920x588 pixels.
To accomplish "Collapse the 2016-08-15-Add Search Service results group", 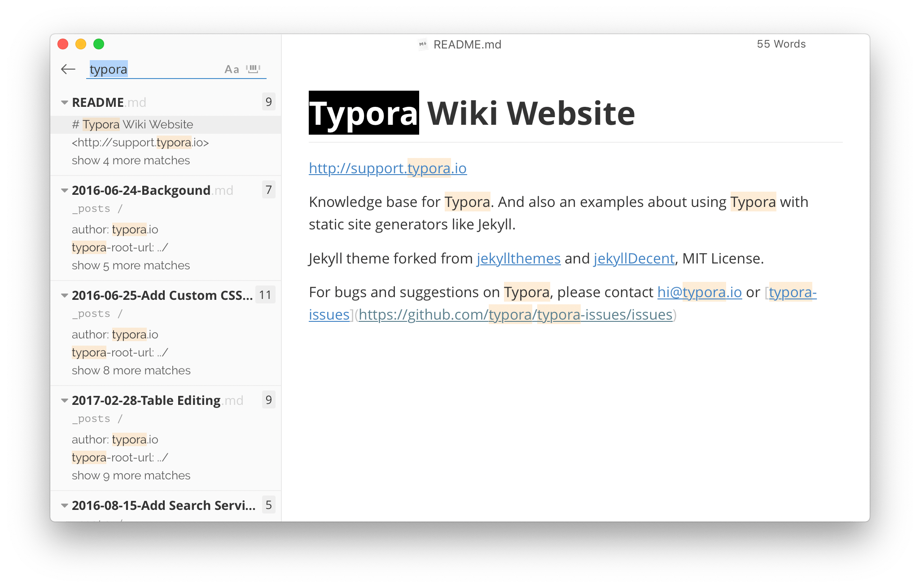I will (65, 506).
